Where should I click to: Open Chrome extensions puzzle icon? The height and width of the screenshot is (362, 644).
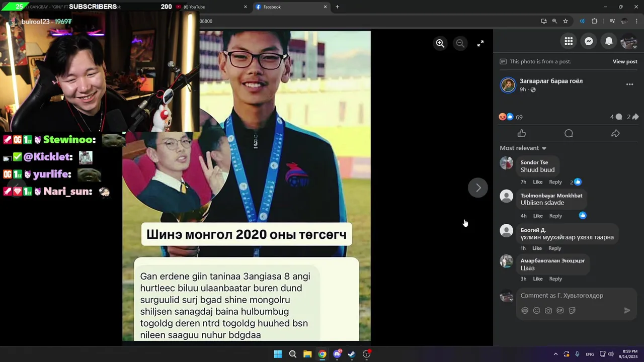point(595,21)
